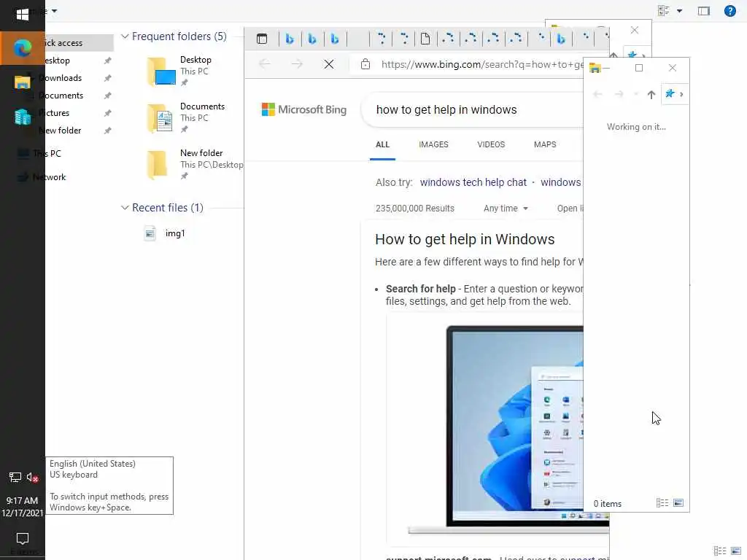Select New folder under Frequent folders

[194, 164]
